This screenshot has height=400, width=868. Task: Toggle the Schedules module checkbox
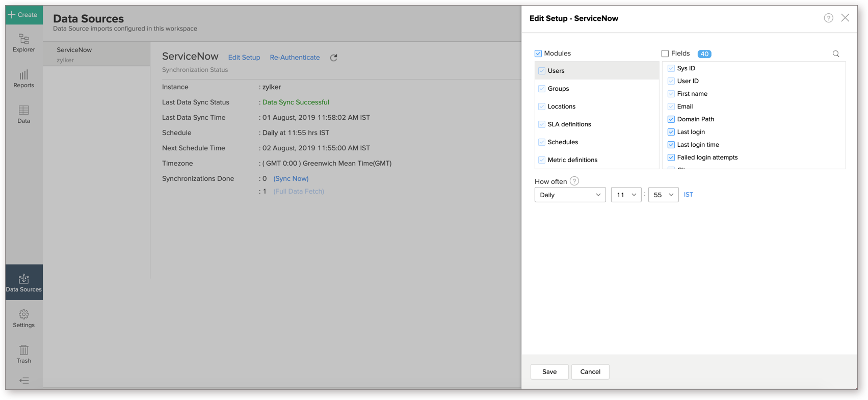point(542,142)
